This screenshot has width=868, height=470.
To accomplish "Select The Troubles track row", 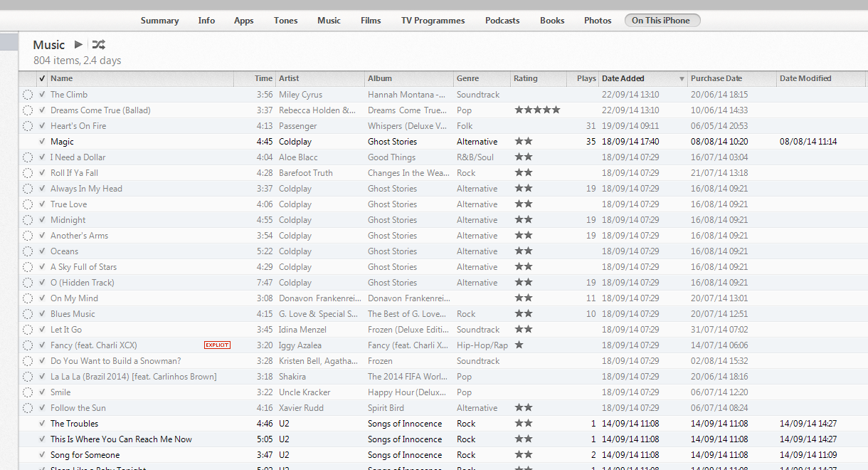I will point(443,424).
